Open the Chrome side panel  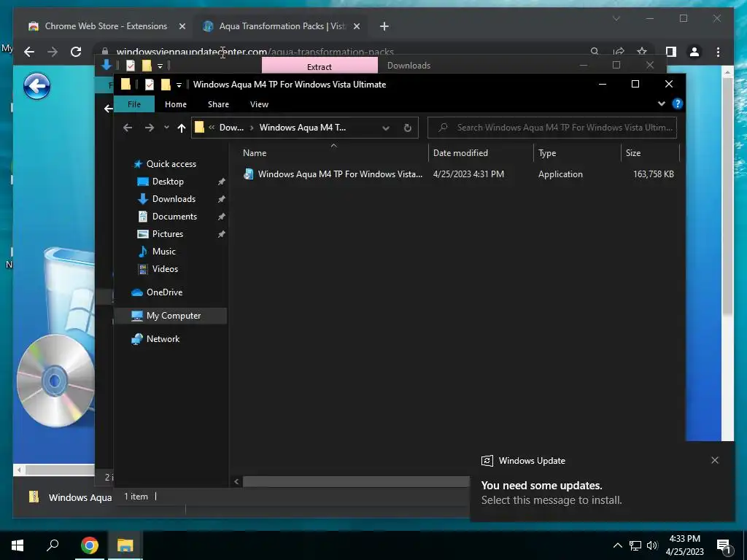671,52
